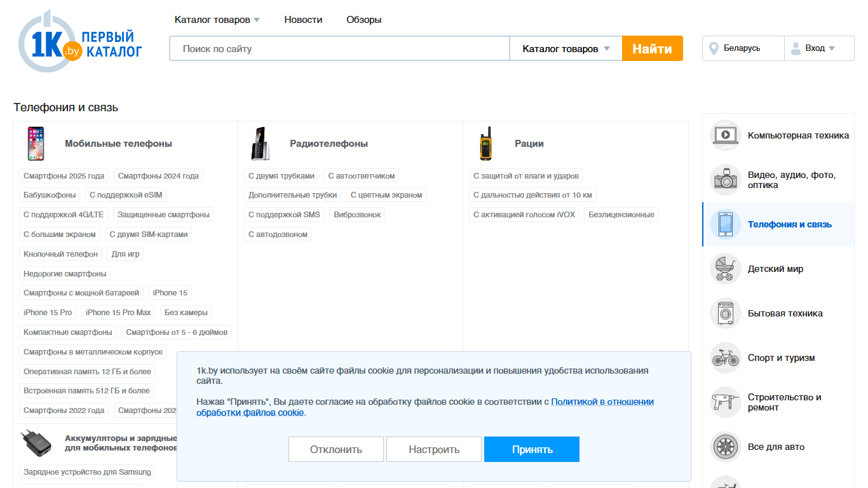
Task: Open the Новости menu item
Action: 303,20
